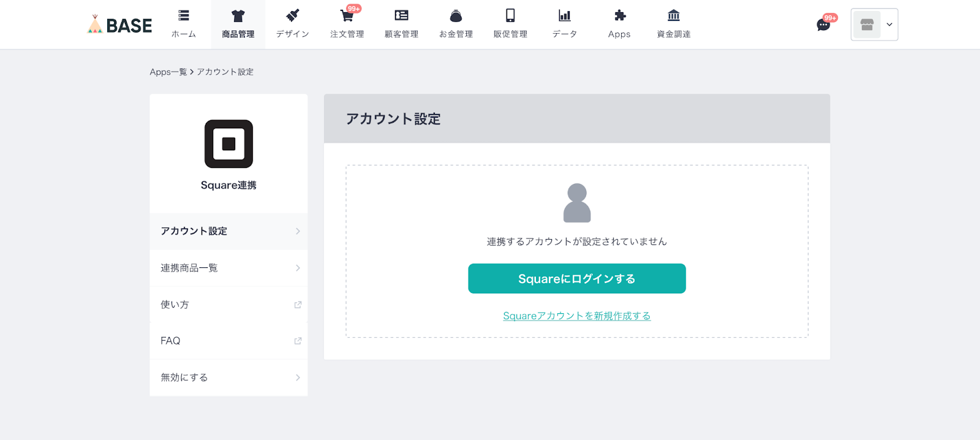
Task: Select the 商品管理 t-shirt icon
Action: [238, 15]
